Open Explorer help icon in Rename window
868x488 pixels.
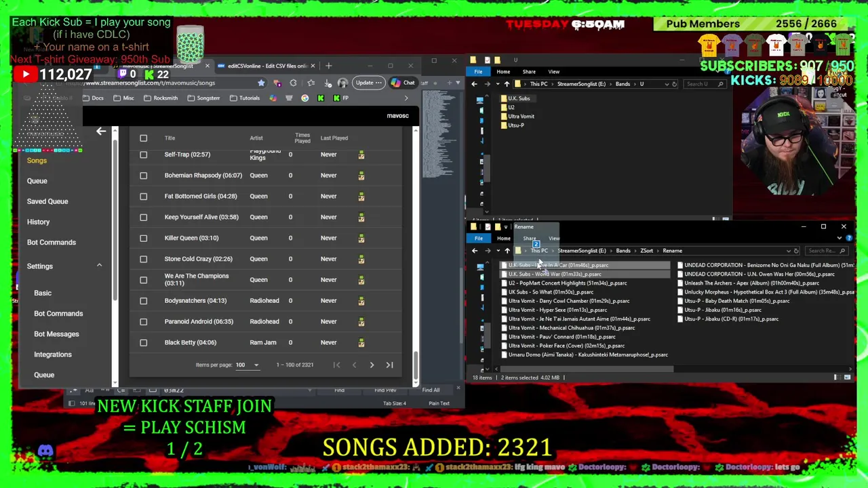click(848, 239)
